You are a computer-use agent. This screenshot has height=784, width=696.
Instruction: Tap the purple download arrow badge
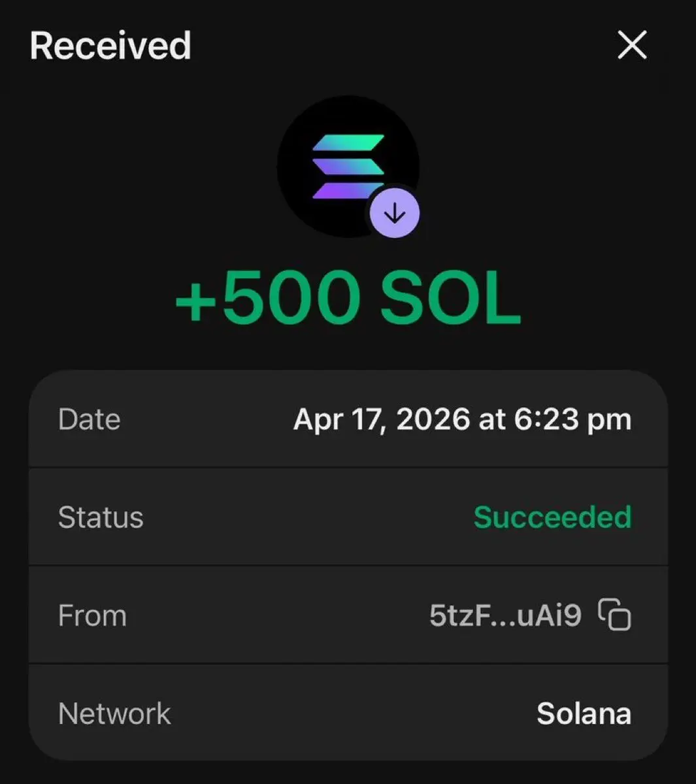(395, 213)
